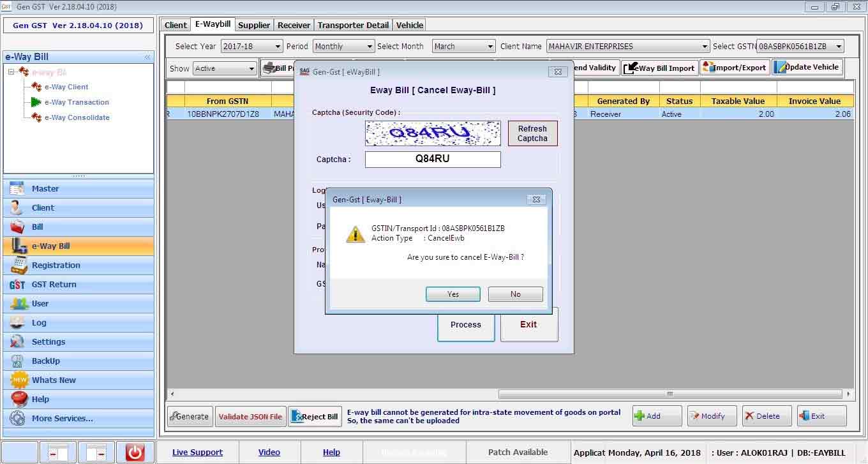The height and width of the screenshot is (464, 868).
Task: Click the red power icon at bottom left
Action: tap(135, 453)
